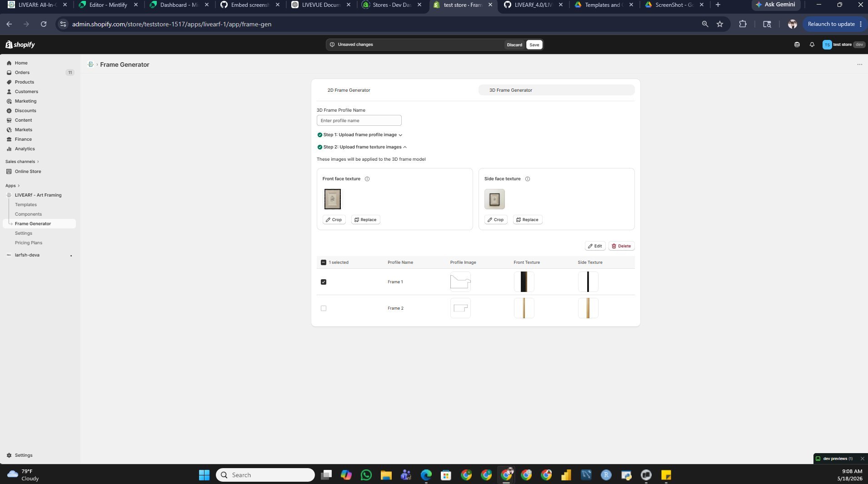Collapse Step 2: Upload frame texture images
This screenshot has width=868, height=484.
coord(362,147)
